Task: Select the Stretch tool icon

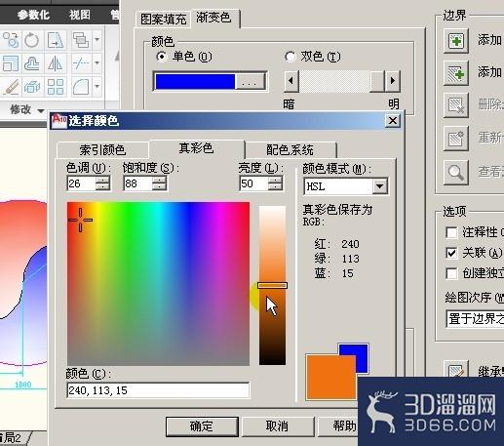Action: [56, 40]
